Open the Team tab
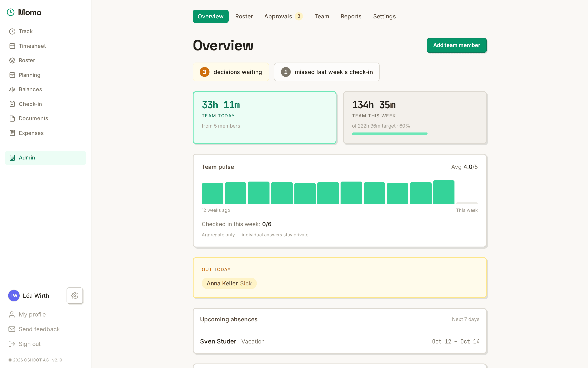Image resolution: width=588 pixels, height=368 pixels. tap(322, 16)
